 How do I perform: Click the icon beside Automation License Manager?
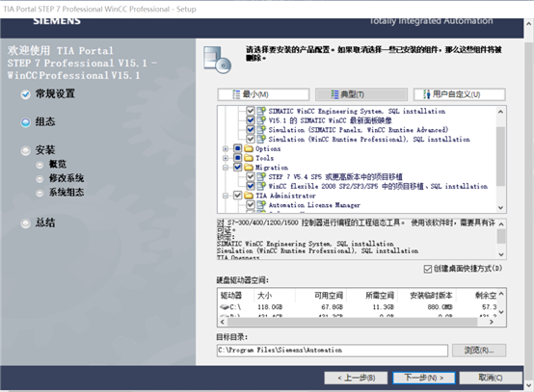261,204
